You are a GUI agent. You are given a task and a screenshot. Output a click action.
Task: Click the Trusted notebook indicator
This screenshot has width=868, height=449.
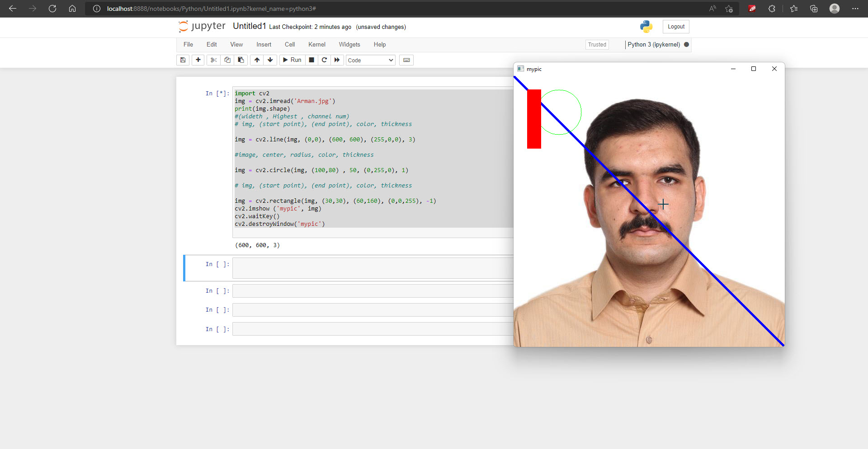tap(597, 44)
